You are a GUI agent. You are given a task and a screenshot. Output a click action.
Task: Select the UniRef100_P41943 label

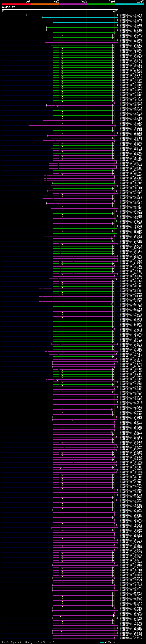click(x=131, y=366)
